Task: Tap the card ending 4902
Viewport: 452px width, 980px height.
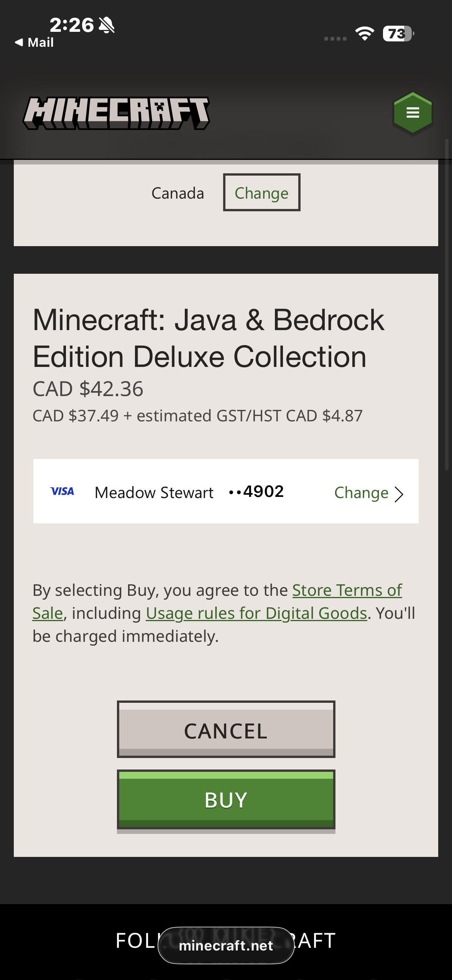Action: [256, 492]
